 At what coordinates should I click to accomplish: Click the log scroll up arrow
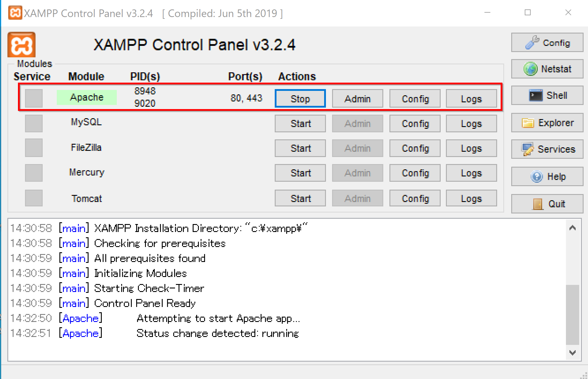572,228
